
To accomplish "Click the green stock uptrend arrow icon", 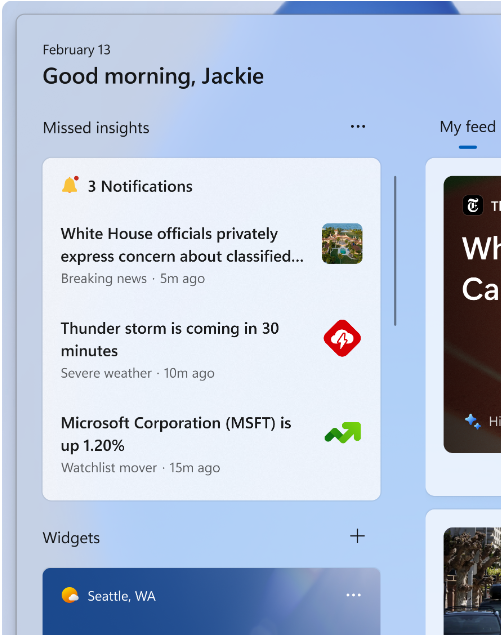I will coord(343,433).
